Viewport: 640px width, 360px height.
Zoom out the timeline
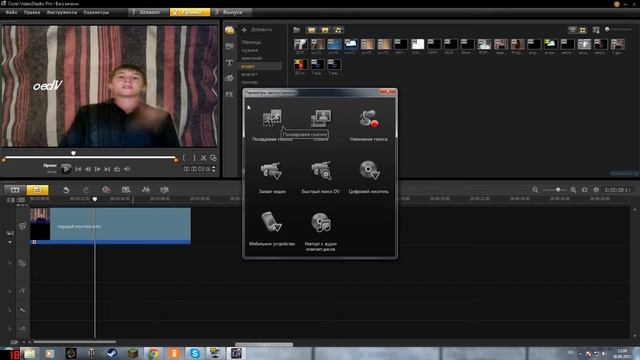(x=535, y=190)
